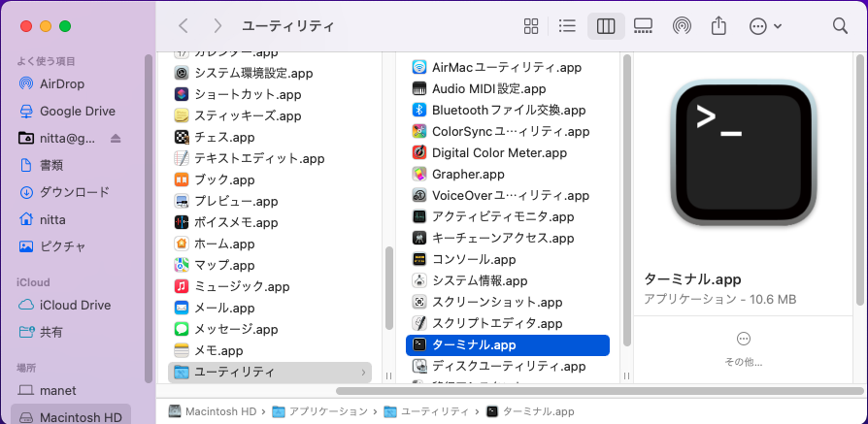
Task: Click the その他 more actions button
Action: tap(744, 339)
